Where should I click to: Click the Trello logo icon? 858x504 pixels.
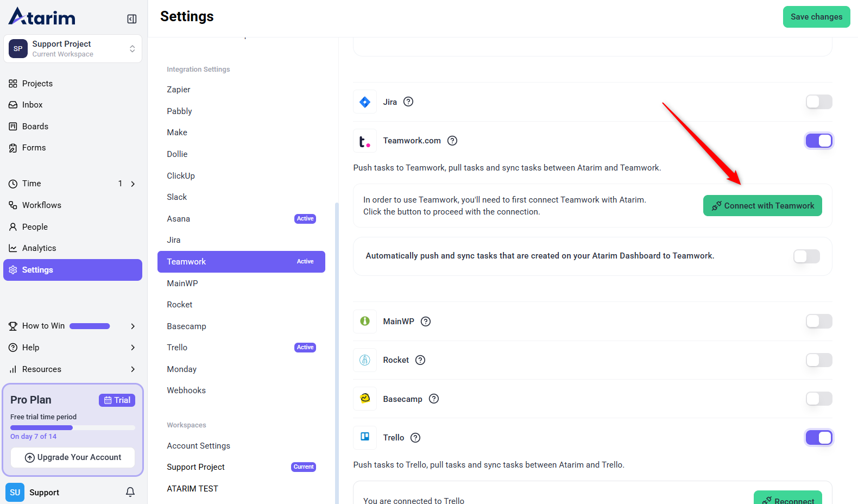coord(365,437)
